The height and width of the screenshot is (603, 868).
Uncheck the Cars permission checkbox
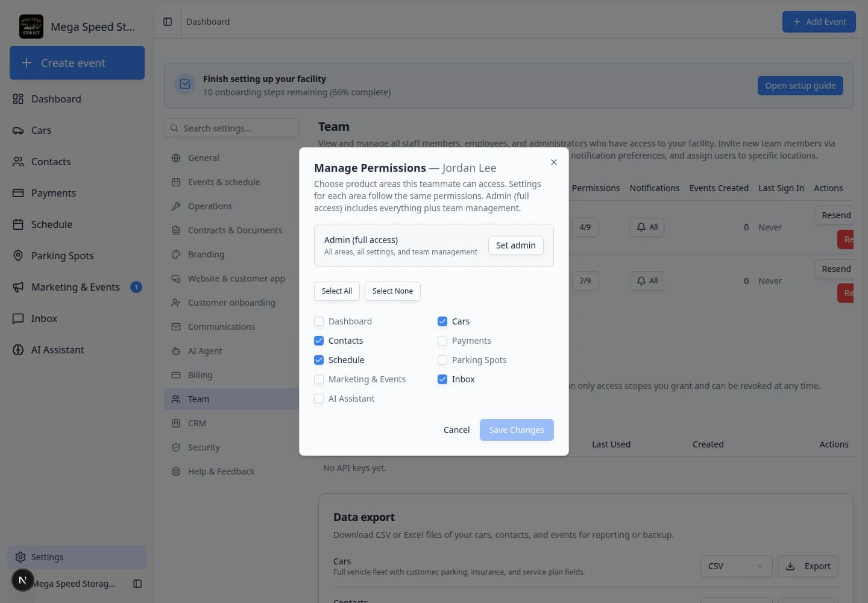point(442,321)
